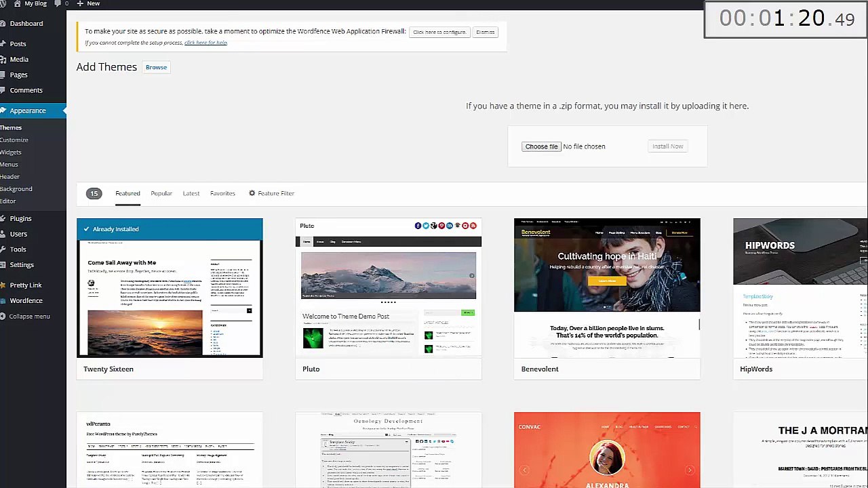Click the 'Twenty Sixteen' theme name

(x=108, y=369)
